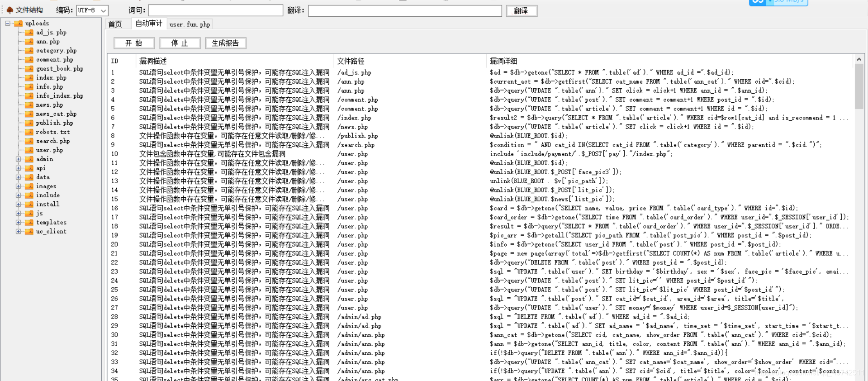Viewport: 868px width, 381px height.
Task: Click the data folder icon
Action: coord(29,177)
